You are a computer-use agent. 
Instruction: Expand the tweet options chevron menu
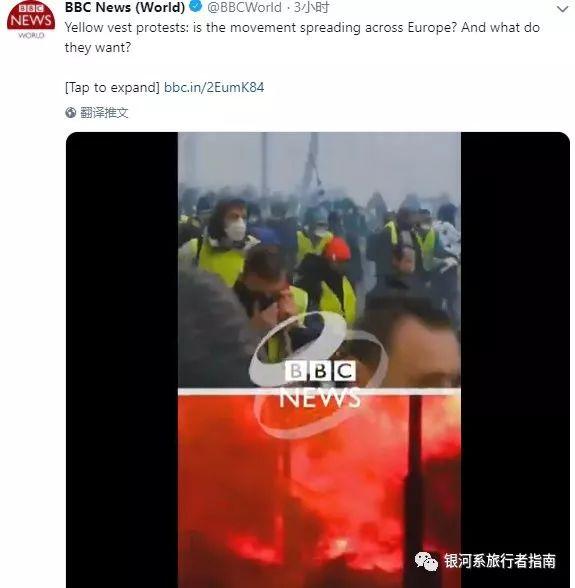click(562, 9)
